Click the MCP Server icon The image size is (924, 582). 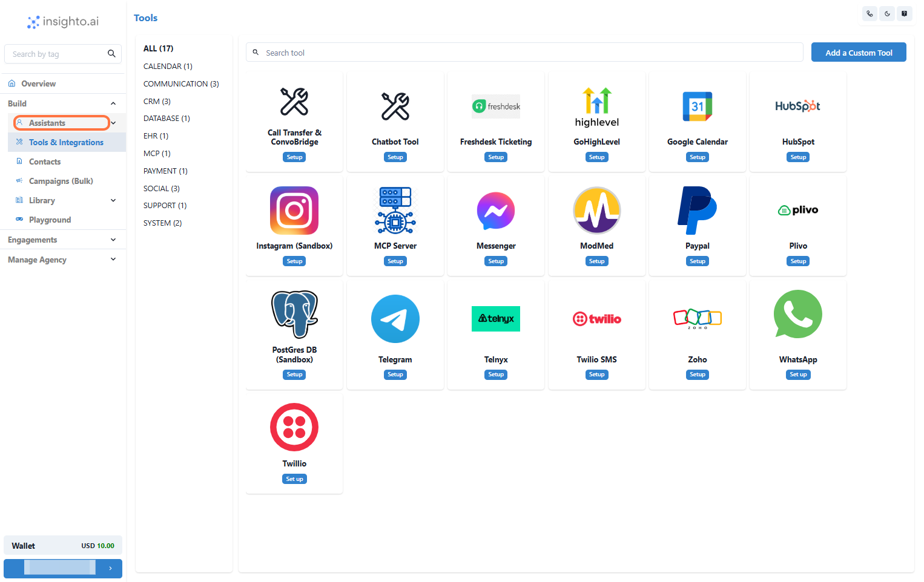coord(395,211)
